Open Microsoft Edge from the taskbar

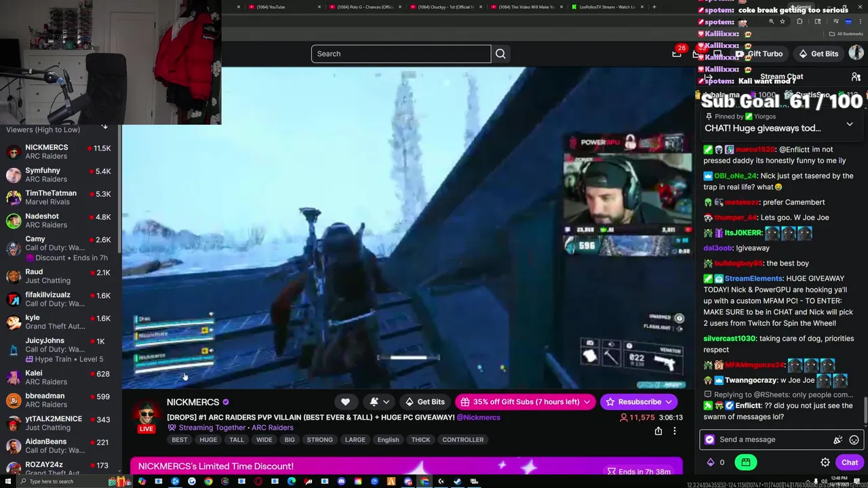pos(292,481)
